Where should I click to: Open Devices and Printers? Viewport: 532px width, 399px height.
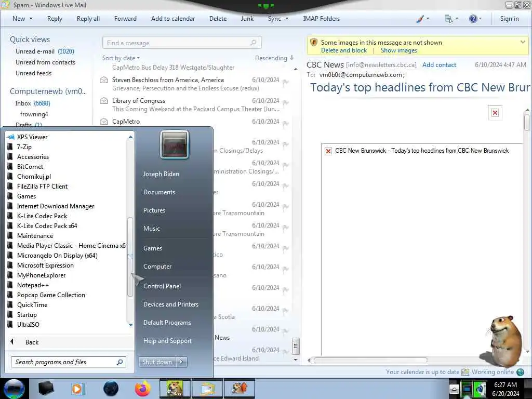coord(170,304)
